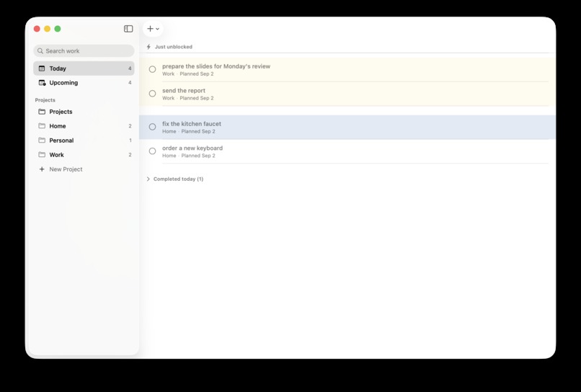Click the magnifier icon in search field

click(40, 50)
